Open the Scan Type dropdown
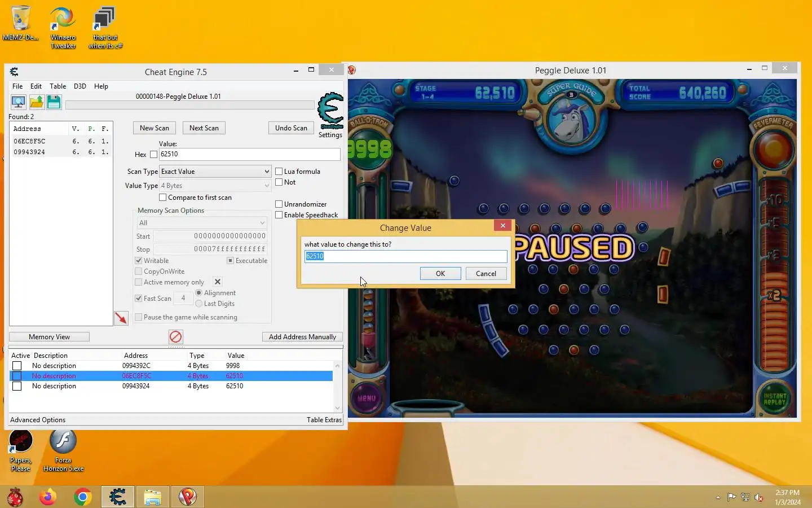Viewport: 812px width, 508px height. pyautogui.click(x=215, y=172)
